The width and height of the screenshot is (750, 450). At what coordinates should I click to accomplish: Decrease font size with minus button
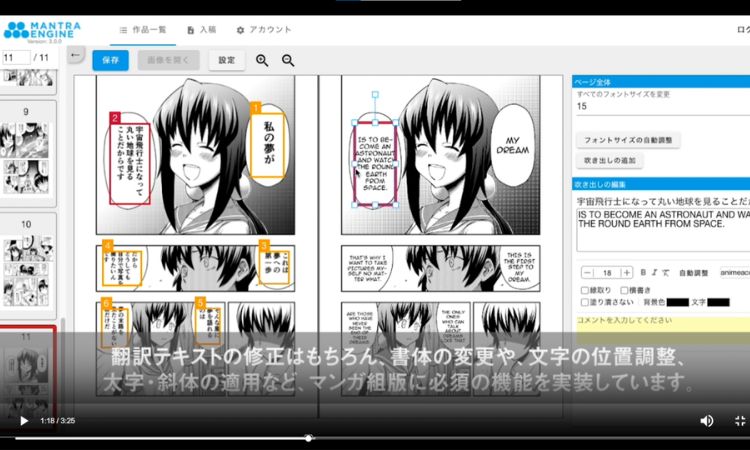pyautogui.click(x=587, y=273)
